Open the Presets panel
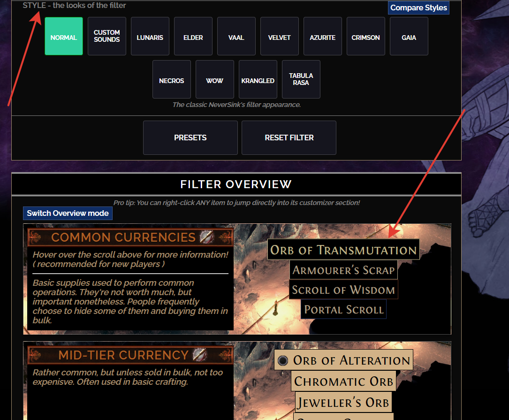The width and height of the screenshot is (509, 420). [190, 137]
